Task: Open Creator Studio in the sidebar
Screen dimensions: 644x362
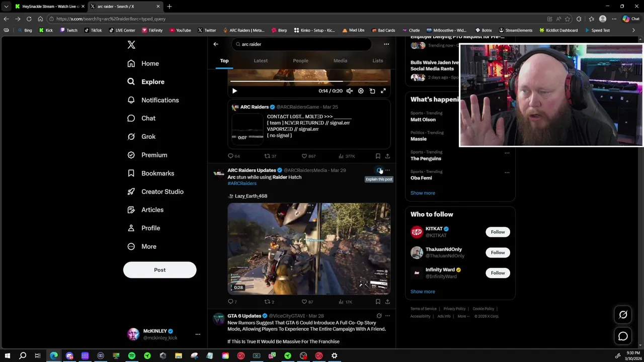Action: point(155,192)
